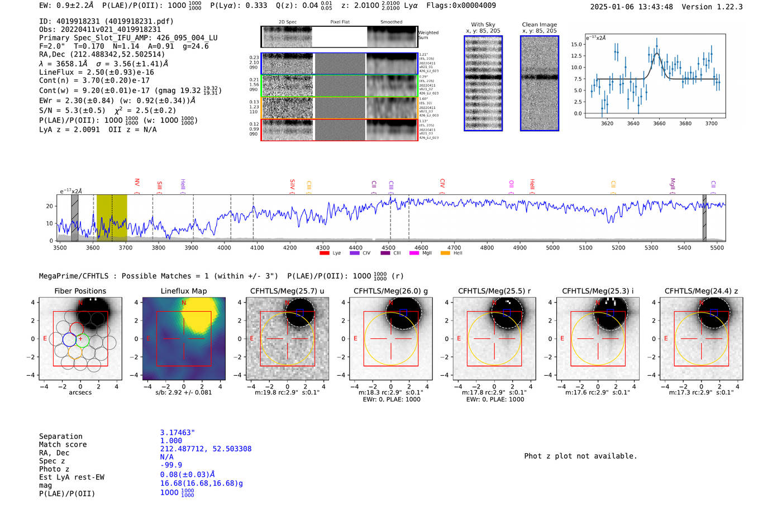The height and width of the screenshot is (532, 782).
Task: Click the LyA z = 2.0091 text
Action: (x=70, y=130)
